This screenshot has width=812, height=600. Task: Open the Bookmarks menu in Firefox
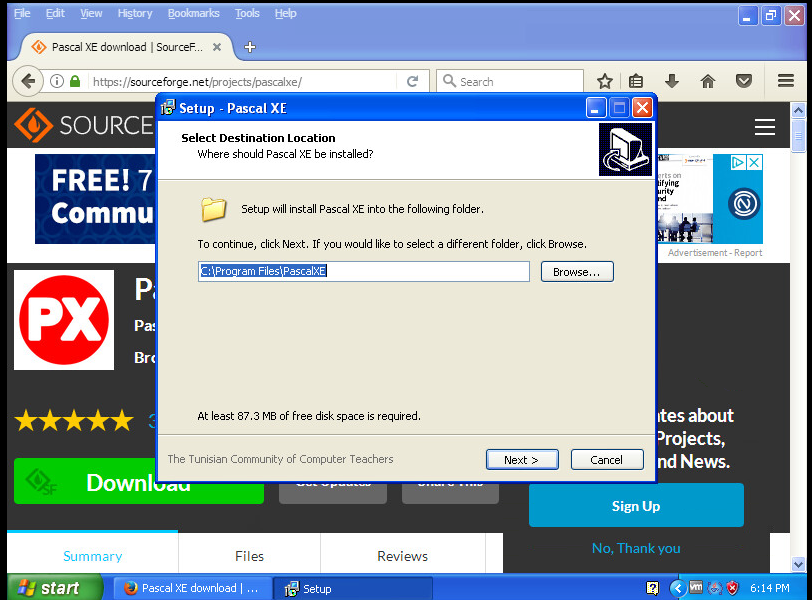coord(194,13)
